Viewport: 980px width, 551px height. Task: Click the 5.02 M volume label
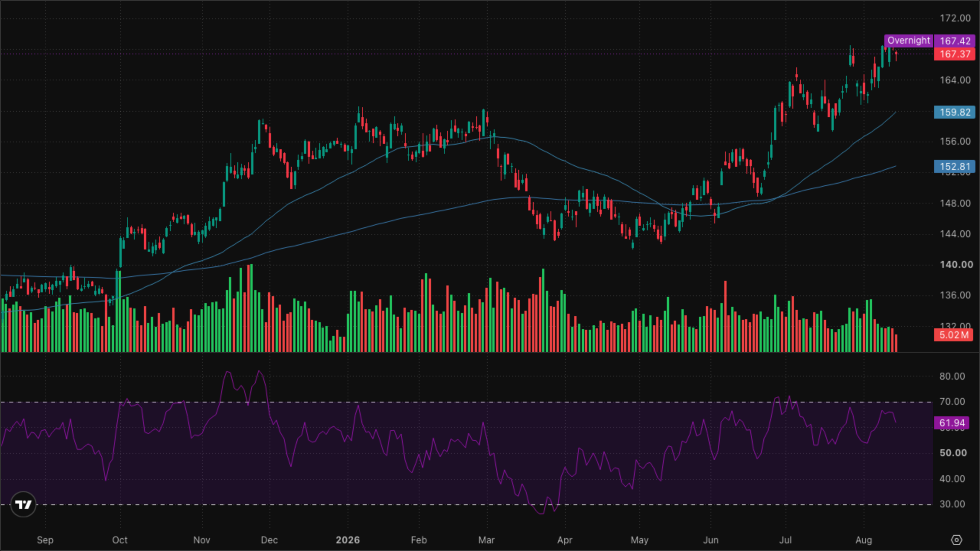point(954,335)
